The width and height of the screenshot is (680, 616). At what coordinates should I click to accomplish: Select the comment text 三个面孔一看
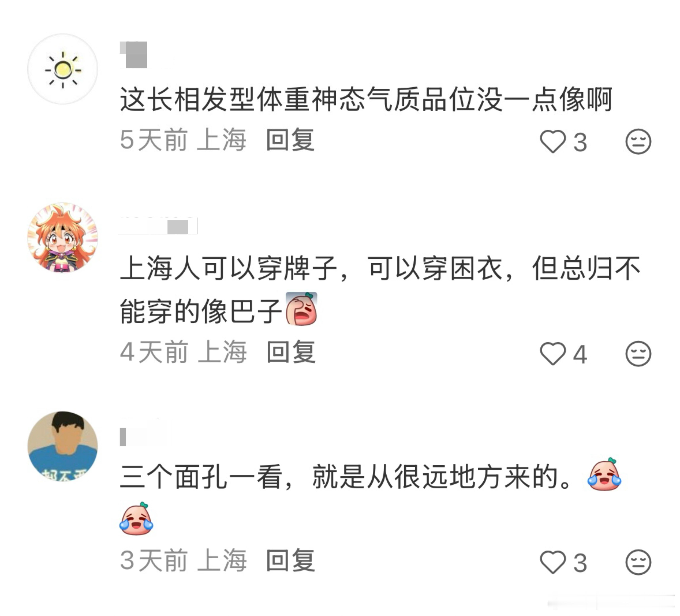coord(201,477)
